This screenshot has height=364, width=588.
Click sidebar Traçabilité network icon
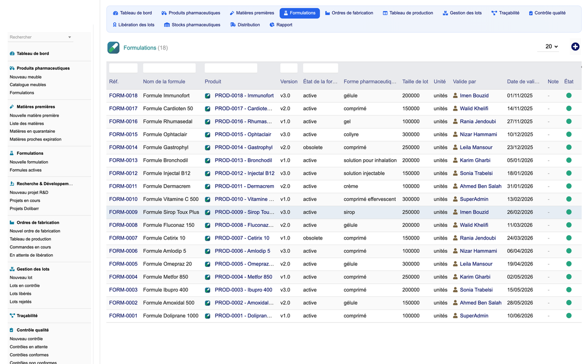point(12,315)
